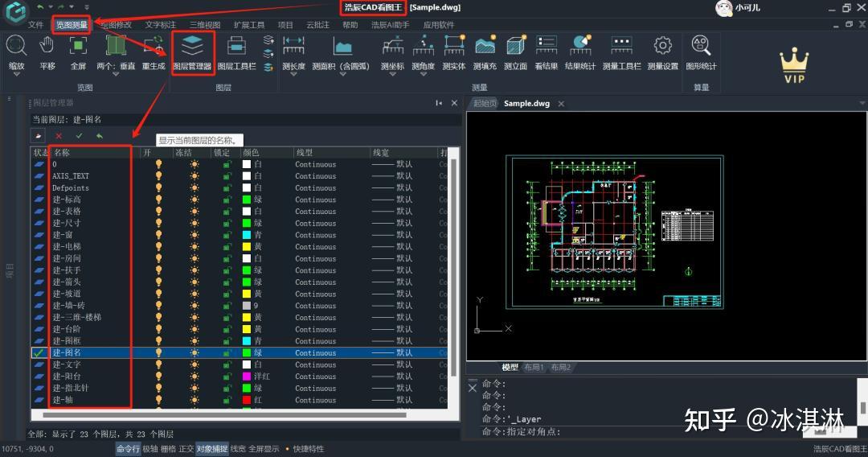
Task: Toggle 命令行 command line button in status bar
Action: coord(128,449)
